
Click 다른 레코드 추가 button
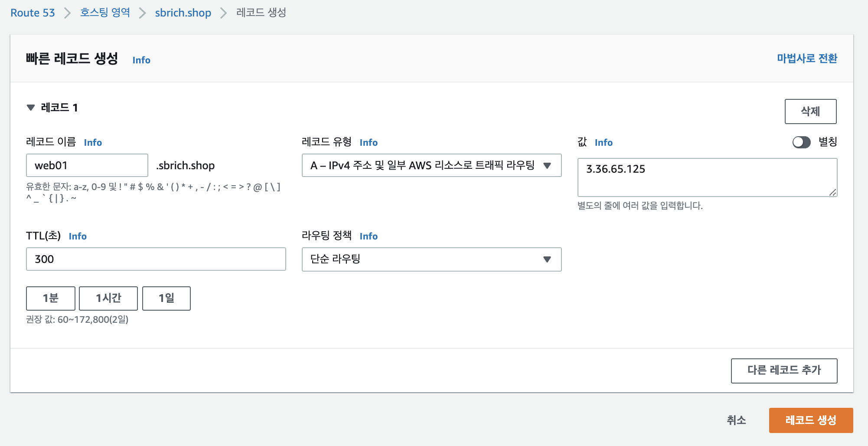tap(784, 371)
